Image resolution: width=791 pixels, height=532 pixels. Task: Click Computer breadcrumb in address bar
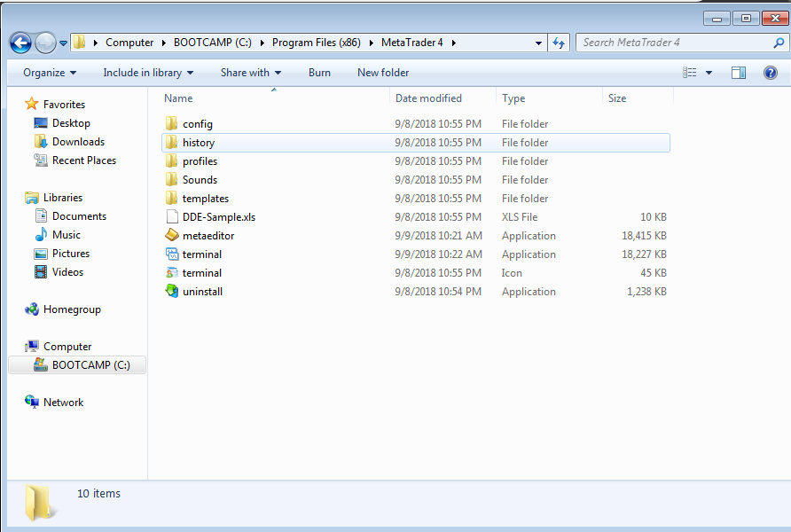click(x=129, y=43)
